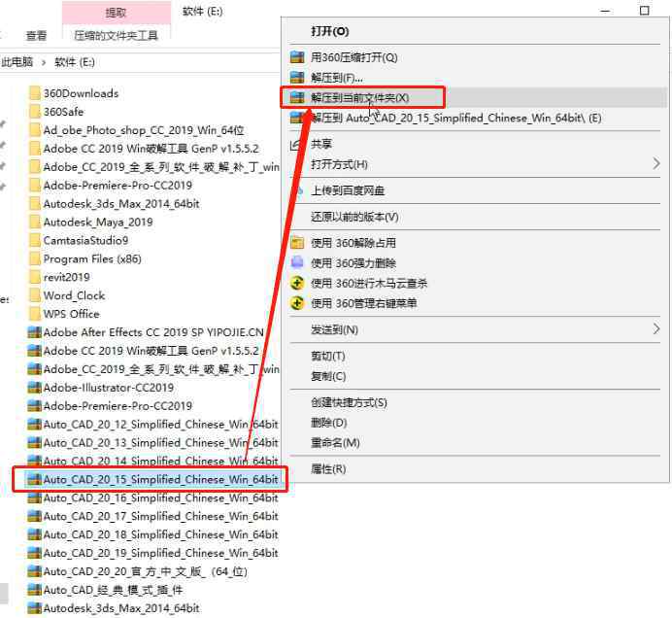Click 软件 (E:) breadcrumb in address bar

[75, 62]
